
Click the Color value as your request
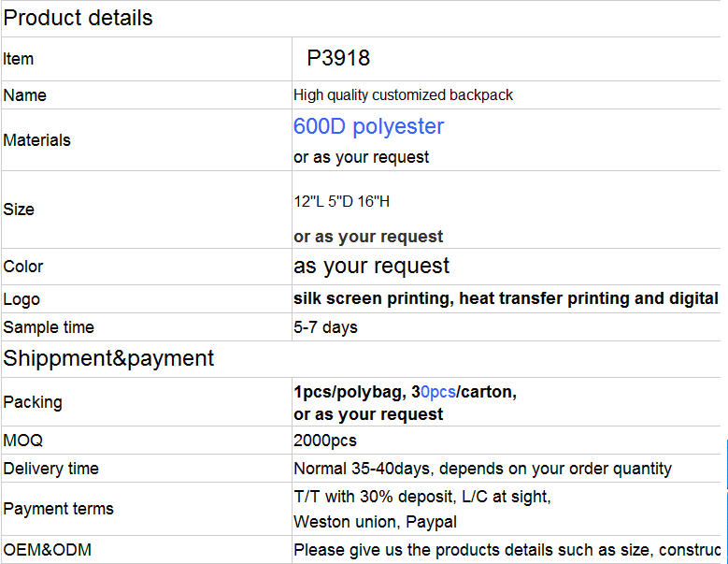coord(371,267)
